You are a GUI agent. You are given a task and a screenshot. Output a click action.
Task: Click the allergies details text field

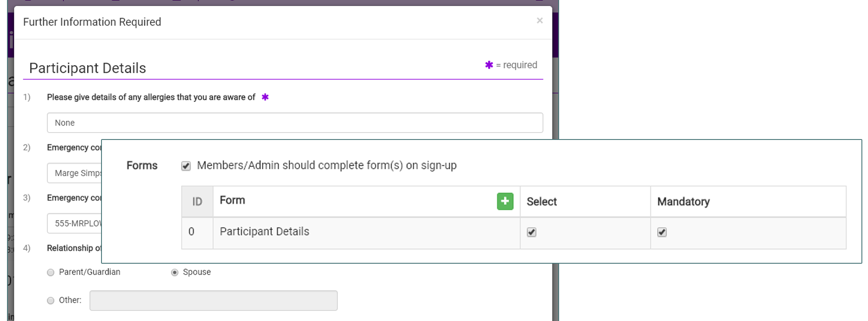point(294,123)
